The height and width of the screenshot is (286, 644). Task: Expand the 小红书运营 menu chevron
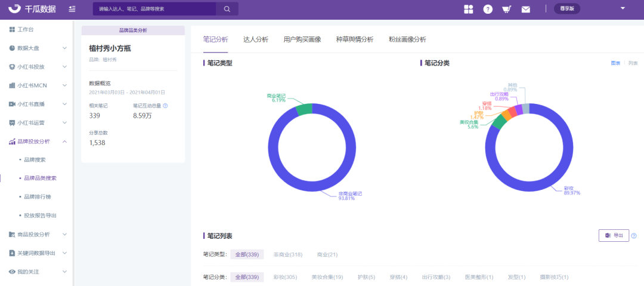[x=64, y=122]
